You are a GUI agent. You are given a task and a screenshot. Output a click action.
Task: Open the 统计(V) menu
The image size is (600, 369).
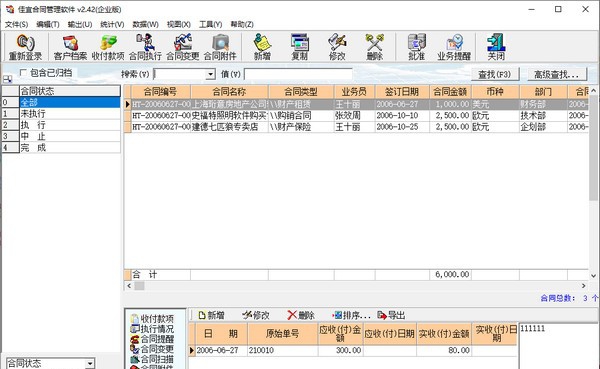click(x=112, y=24)
